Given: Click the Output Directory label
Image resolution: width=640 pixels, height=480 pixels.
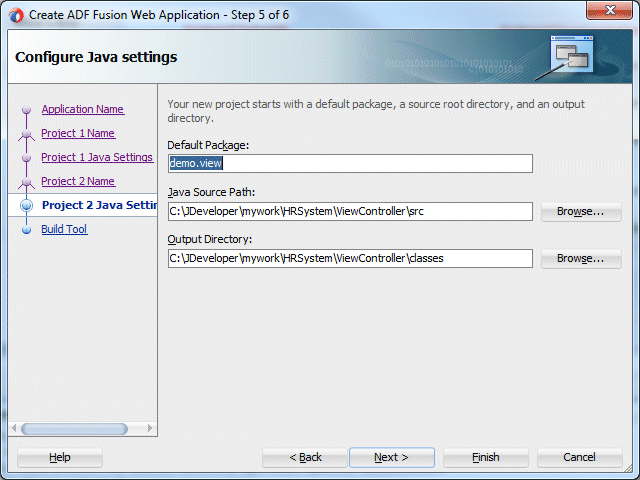Looking at the screenshot, I should click(x=210, y=239).
